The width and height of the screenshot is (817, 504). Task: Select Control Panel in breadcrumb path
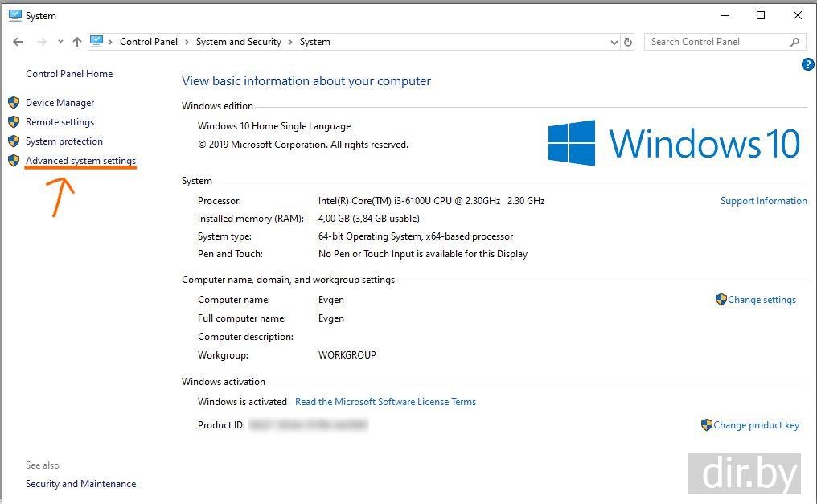(x=149, y=42)
